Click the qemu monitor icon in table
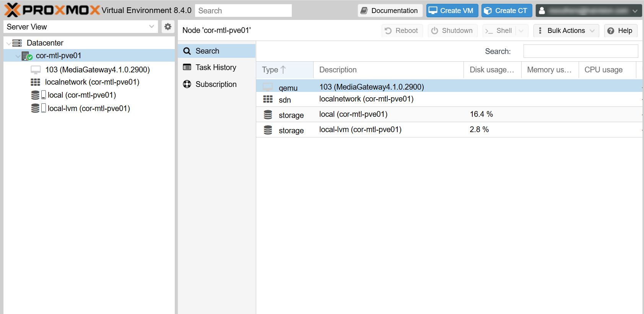644x314 pixels. click(x=268, y=87)
